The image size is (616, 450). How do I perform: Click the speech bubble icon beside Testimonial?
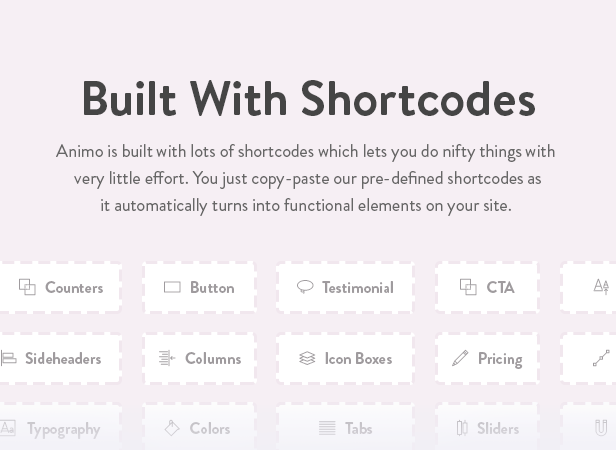pos(305,287)
